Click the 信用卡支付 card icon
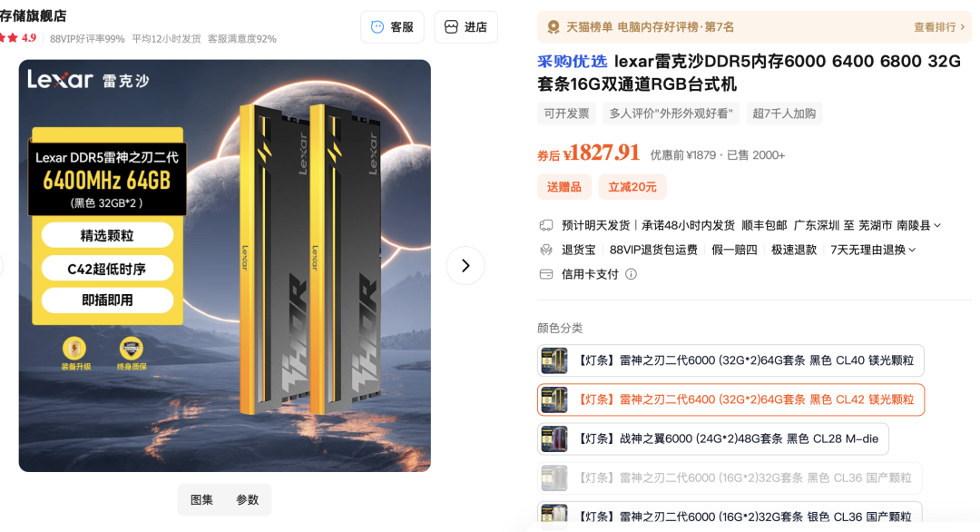 546,274
